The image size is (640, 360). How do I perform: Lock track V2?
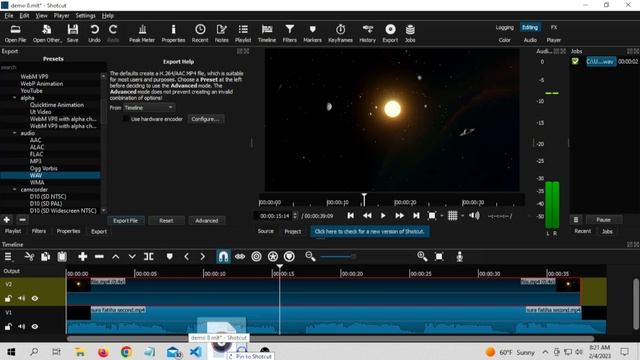pyautogui.click(x=8, y=299)
